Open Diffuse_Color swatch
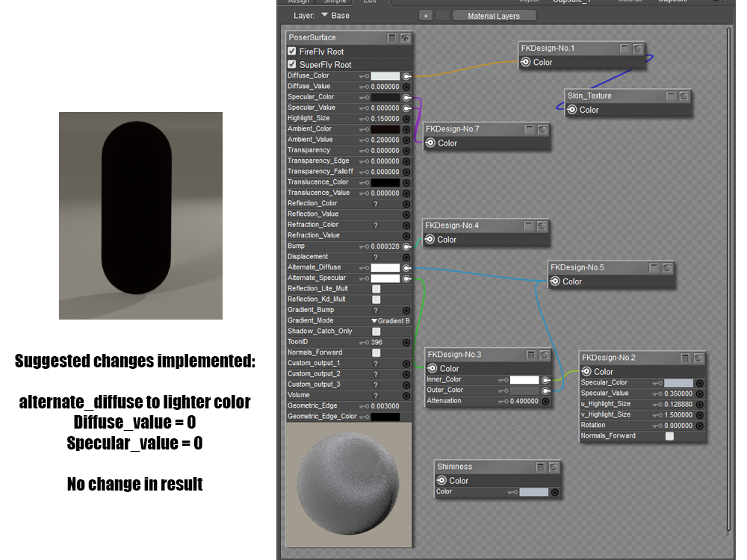Screen dimensions: 747x560 [x=385, y=76]
